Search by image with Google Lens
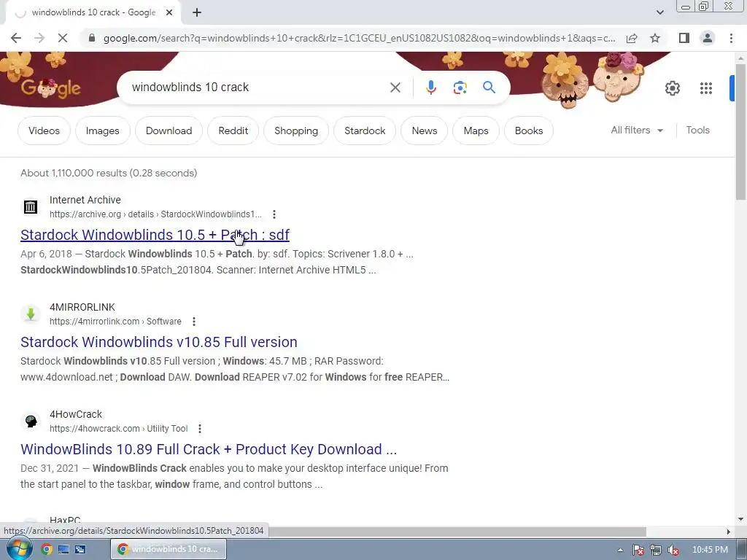747x560 pixels. [x=460, y=87]
